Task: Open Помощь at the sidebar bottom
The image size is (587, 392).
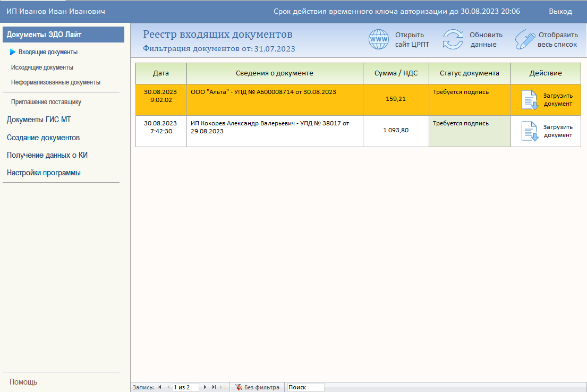Action: click(x=24, y=381)
